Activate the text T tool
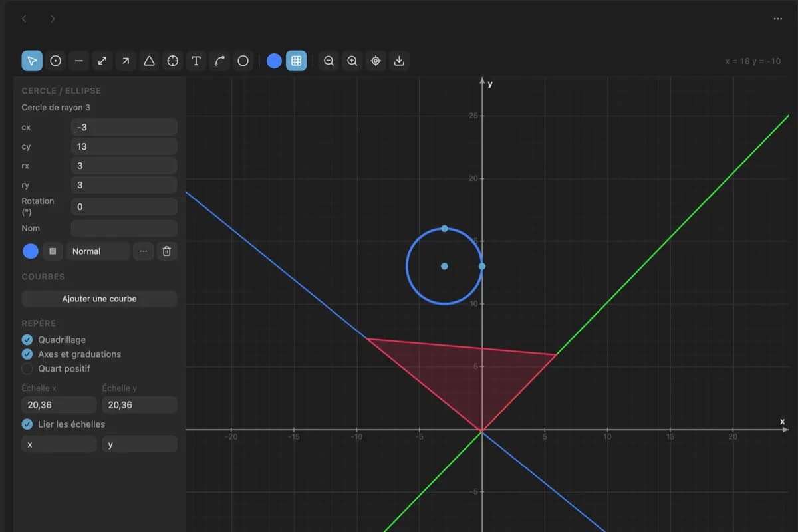The image size is (798, 532). [196, 61]
